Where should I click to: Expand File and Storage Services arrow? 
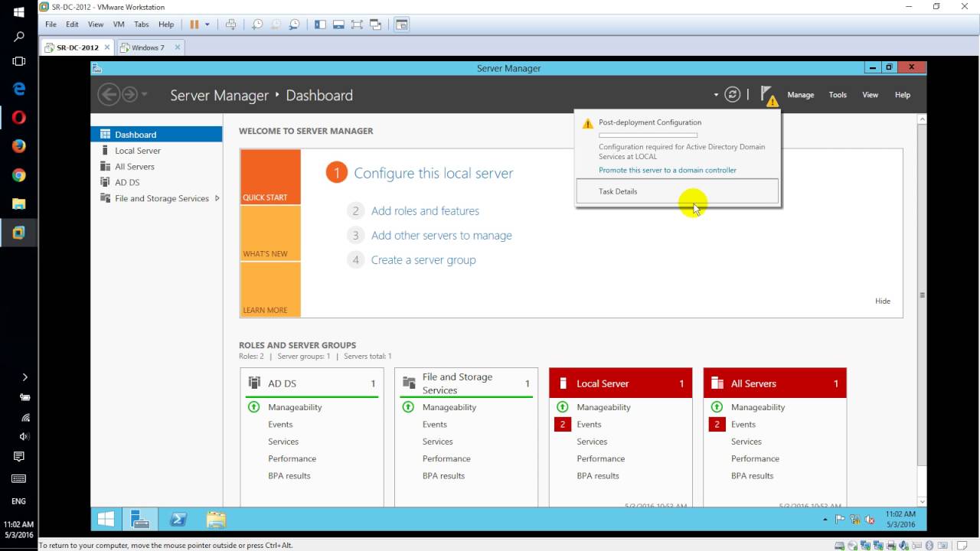point(217,198)
